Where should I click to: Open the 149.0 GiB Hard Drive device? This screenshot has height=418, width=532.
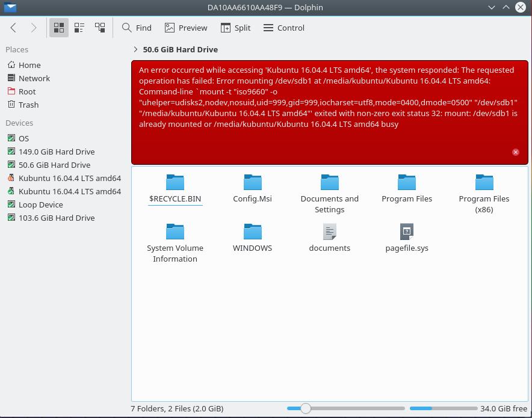(56, 152)
